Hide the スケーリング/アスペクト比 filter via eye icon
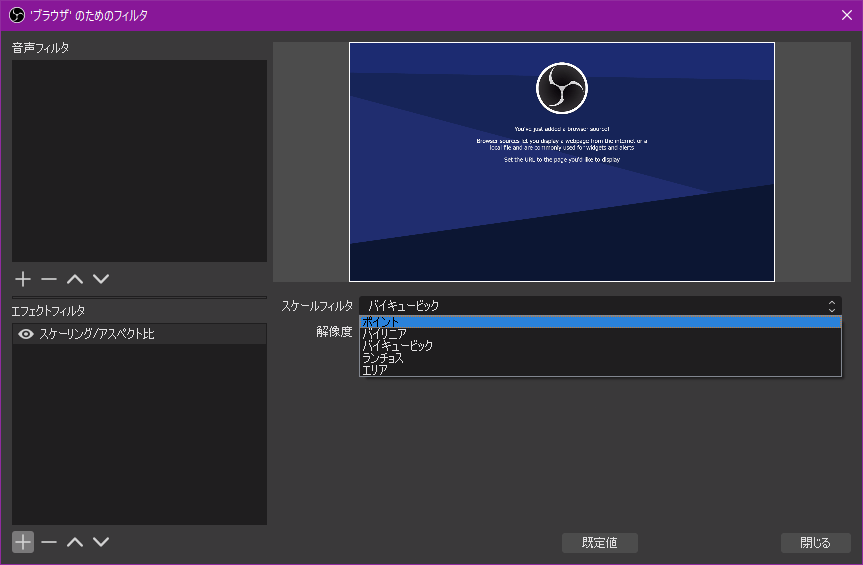Image resolution: width=863 pixels, height=565 pixels. (26, 334)
